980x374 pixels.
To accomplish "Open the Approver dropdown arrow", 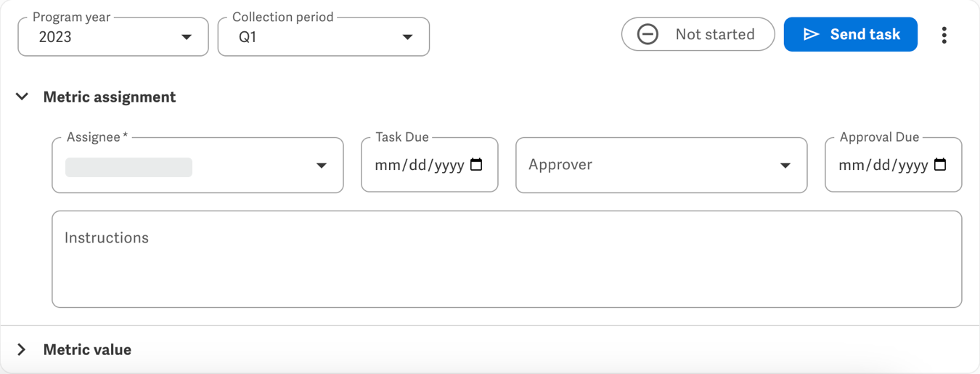I will pyautogui.click(x=785, y=166).
